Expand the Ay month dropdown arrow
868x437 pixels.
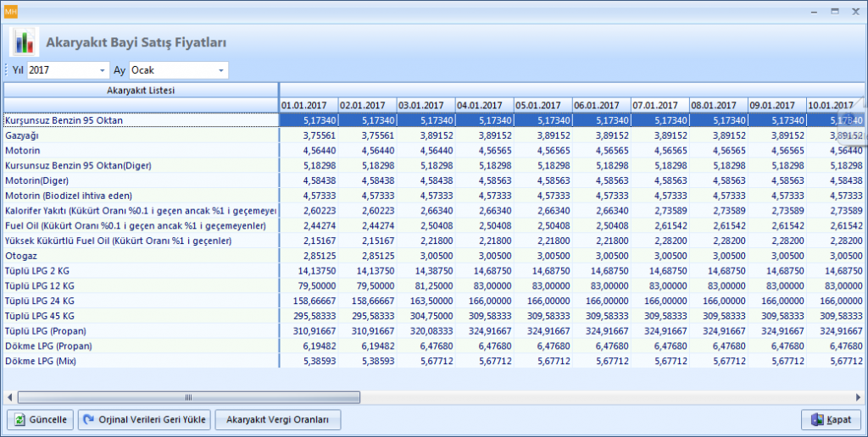click(221, 70)
